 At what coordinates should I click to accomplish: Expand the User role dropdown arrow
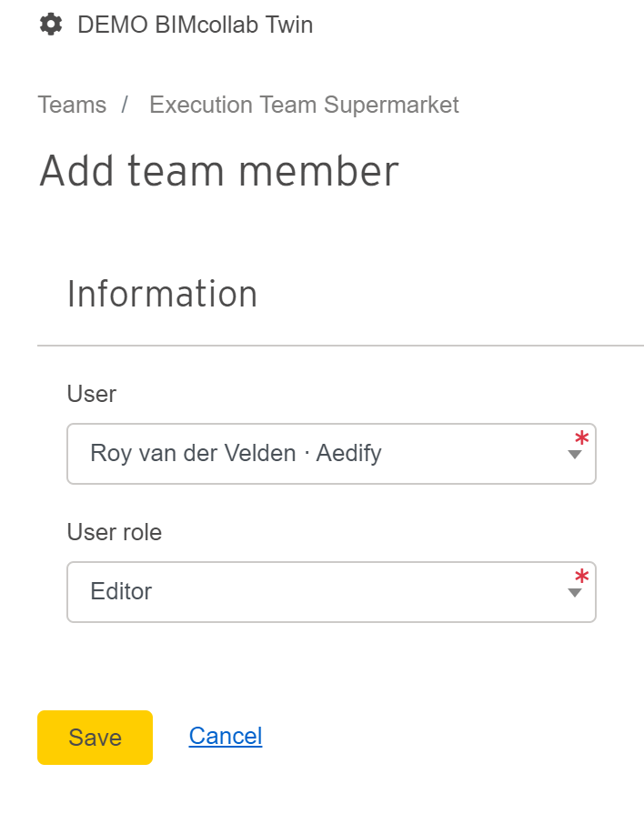coord(574,593)
